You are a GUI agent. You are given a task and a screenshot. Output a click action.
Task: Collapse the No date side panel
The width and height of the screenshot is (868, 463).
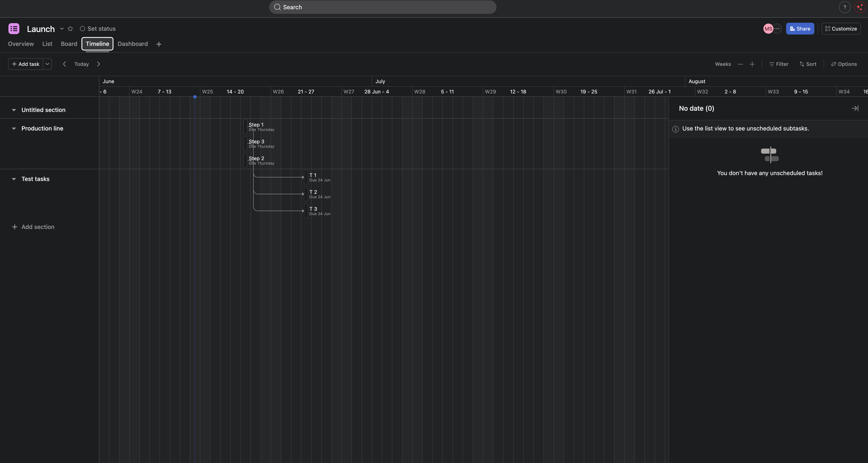point(855,108)
